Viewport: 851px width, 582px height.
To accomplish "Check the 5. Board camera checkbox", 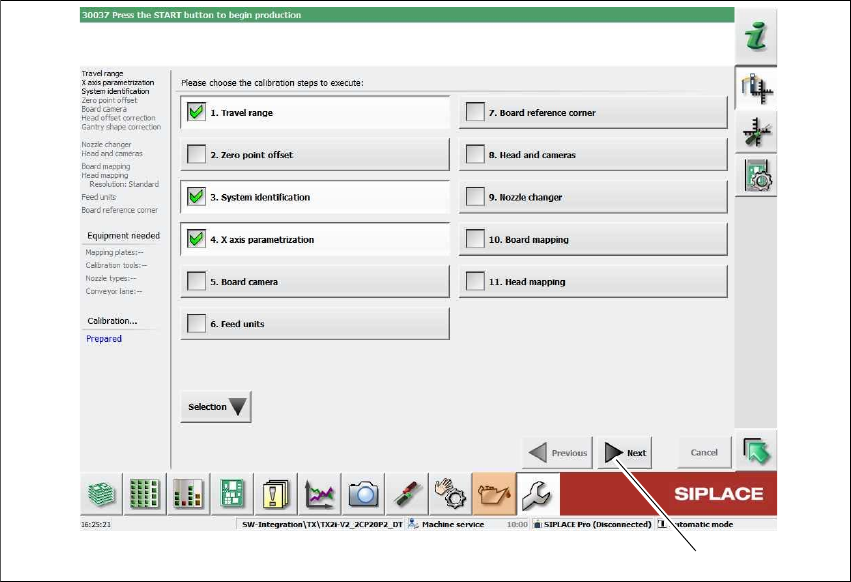I will tap(196, 281).
